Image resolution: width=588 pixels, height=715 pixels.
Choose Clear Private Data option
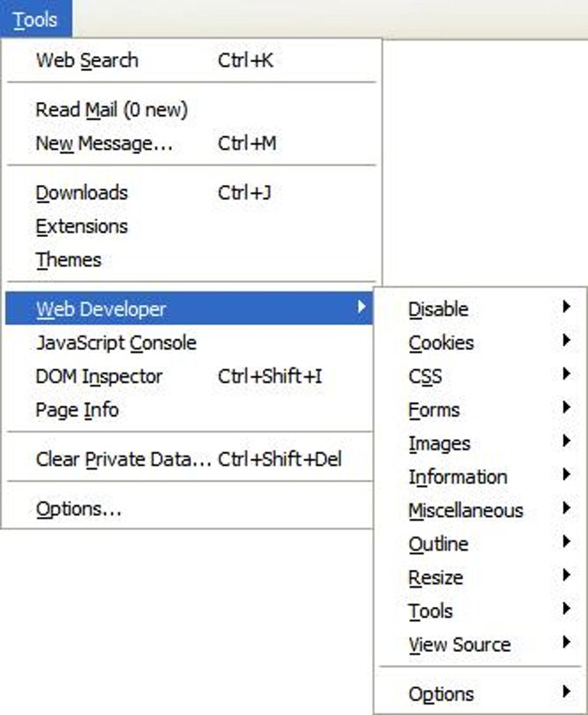(123, 460)
